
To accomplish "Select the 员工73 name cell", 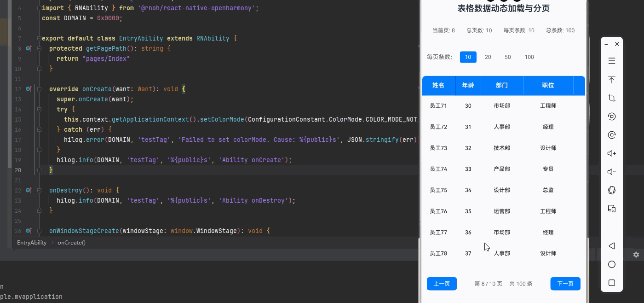I will [x=438, y=148].
